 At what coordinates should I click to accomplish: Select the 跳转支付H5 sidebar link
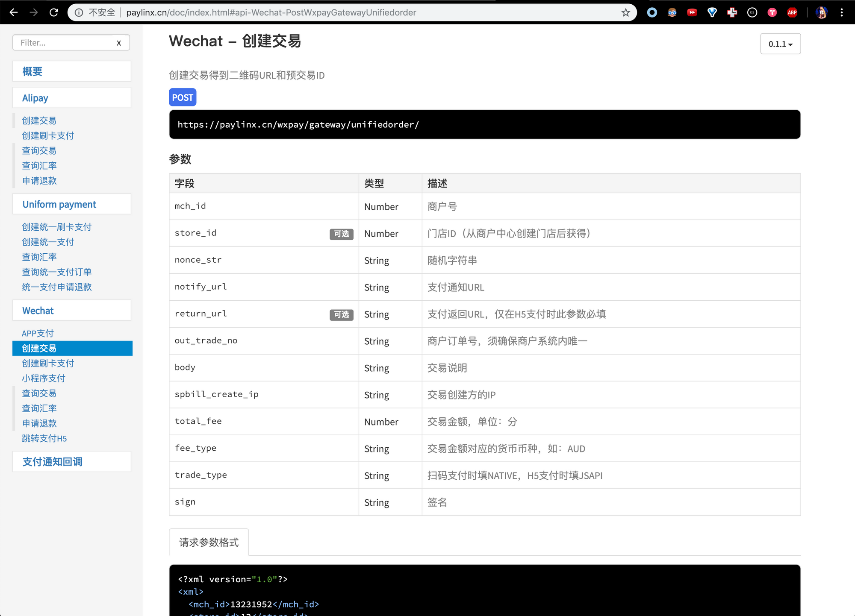click(44, 438)
